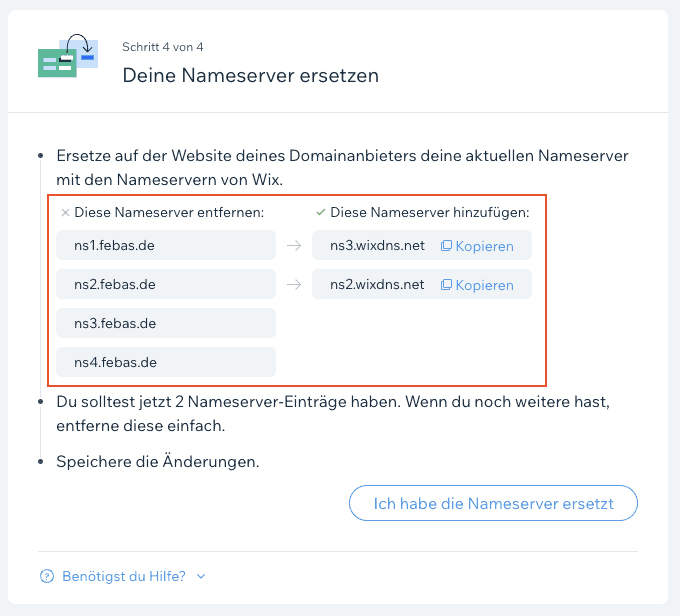Click the Diese Nameserver entfernen heading
This screenshot has height=616, width=680.
[x=169, y=213]
